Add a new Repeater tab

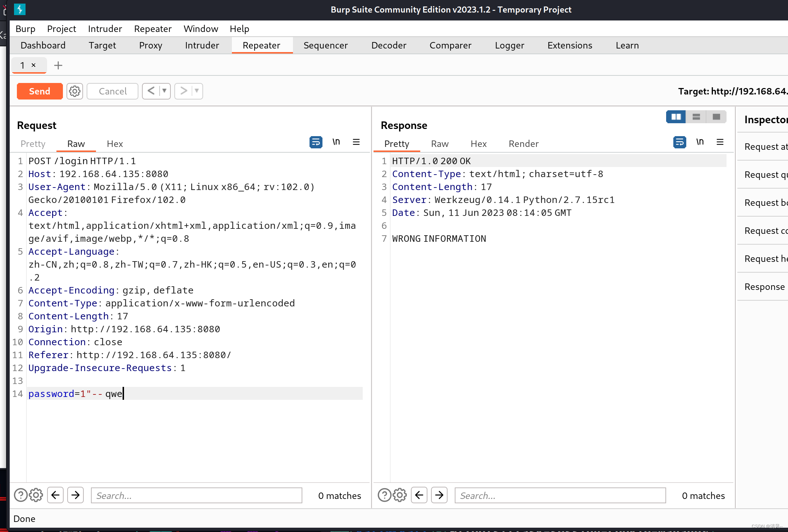[58, 65]
